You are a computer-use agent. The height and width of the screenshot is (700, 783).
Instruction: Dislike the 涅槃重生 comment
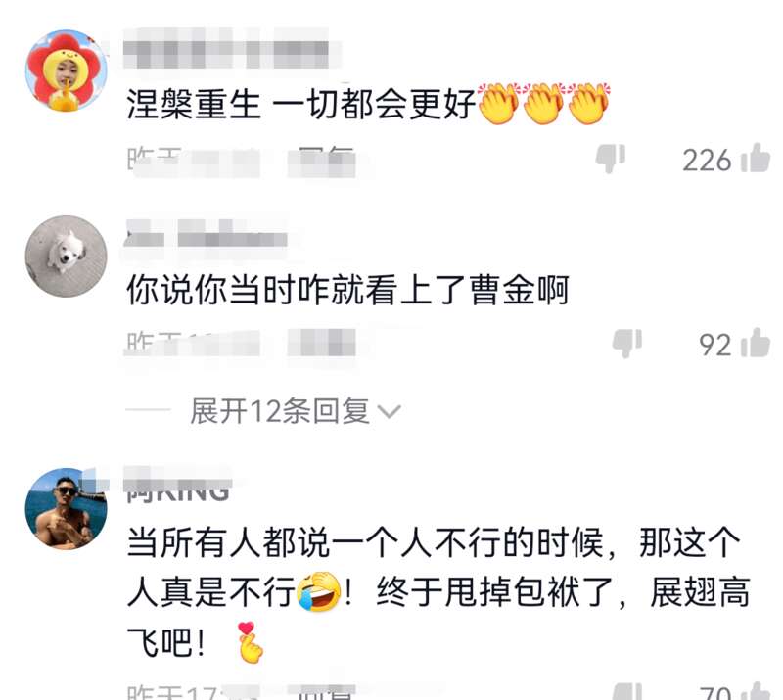pos(610,159)
